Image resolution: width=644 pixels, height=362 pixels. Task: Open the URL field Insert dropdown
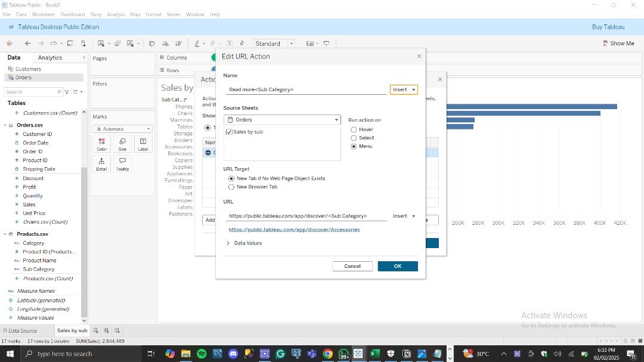[x=404, y=216]
